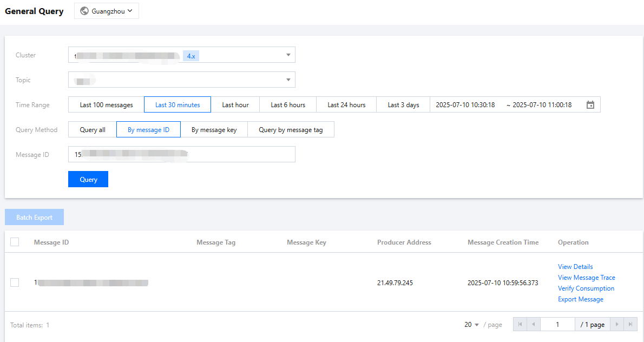Image resolution: width=644 pixels, height=342 pixels.
Task: Click the globe icon beside Guangzhou
Action: coord(84,11)
